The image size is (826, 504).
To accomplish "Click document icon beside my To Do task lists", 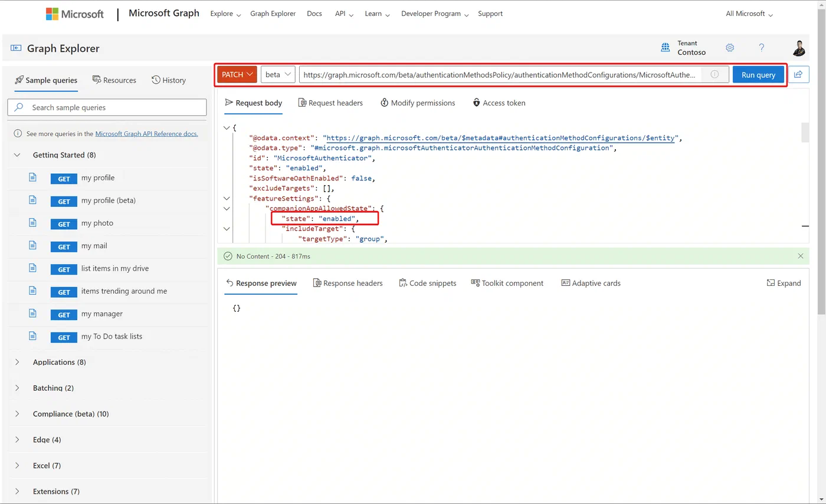I will 33,336.
